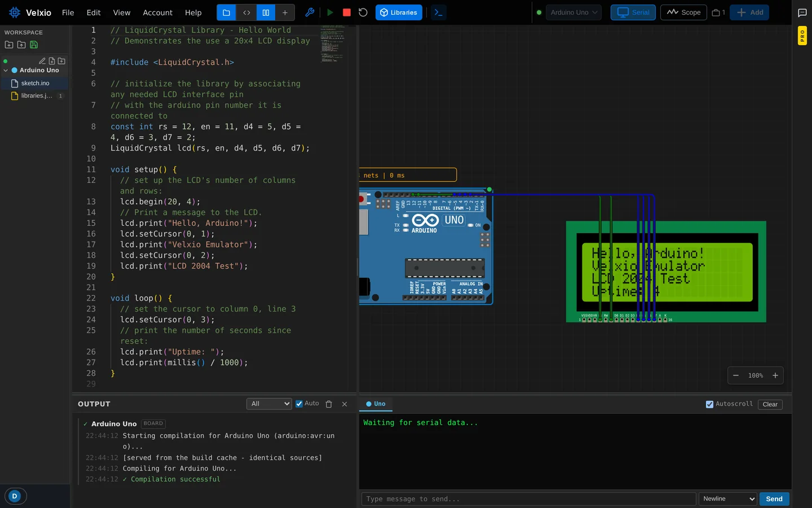Click the upload folder icon under WORKSPACE
This screenshot has width=812, height=508.
coord(21,45)
